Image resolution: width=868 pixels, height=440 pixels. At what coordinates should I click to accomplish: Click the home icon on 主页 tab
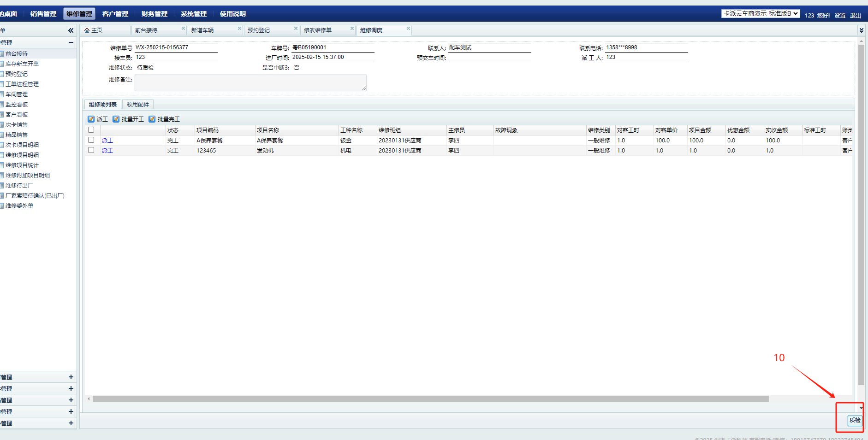[87, 30]
